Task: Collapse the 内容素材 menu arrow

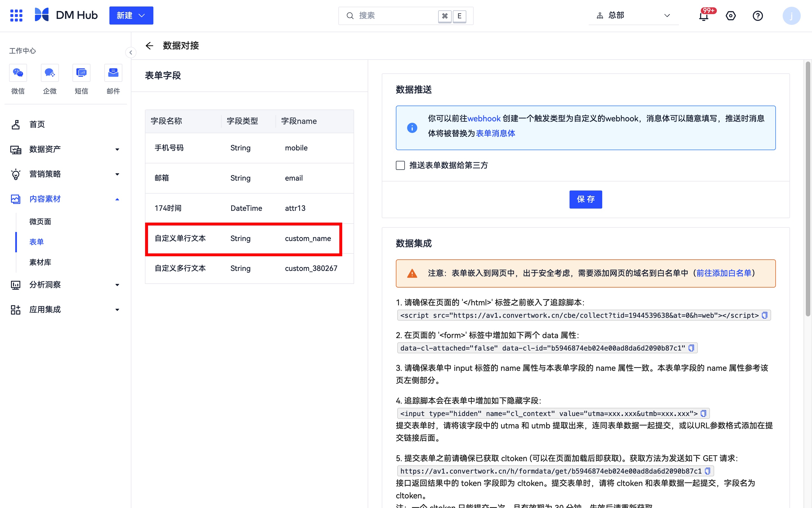Action: [117, 199]
